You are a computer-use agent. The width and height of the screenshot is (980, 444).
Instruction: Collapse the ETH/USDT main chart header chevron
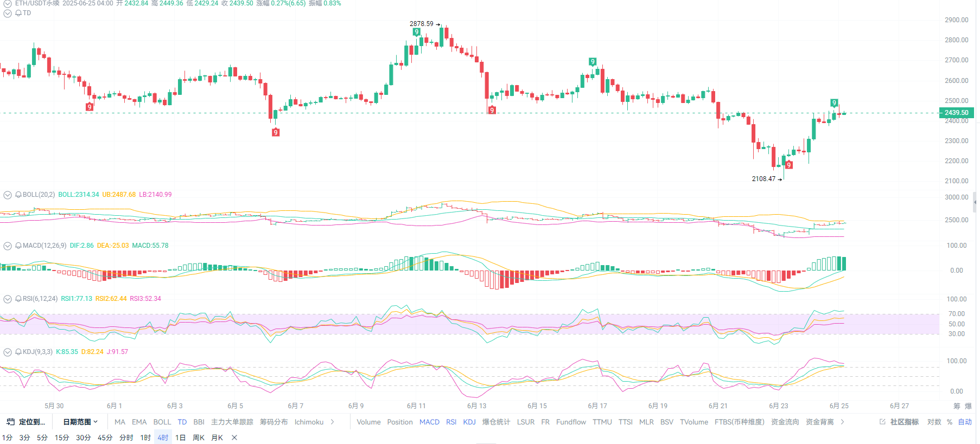8,3
